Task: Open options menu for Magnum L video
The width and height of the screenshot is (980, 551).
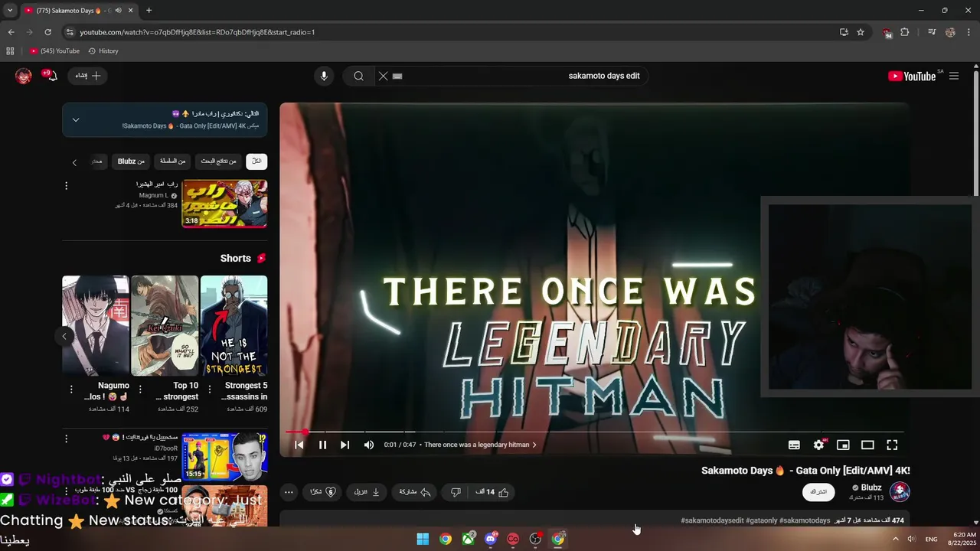Action: pos(66,186)
